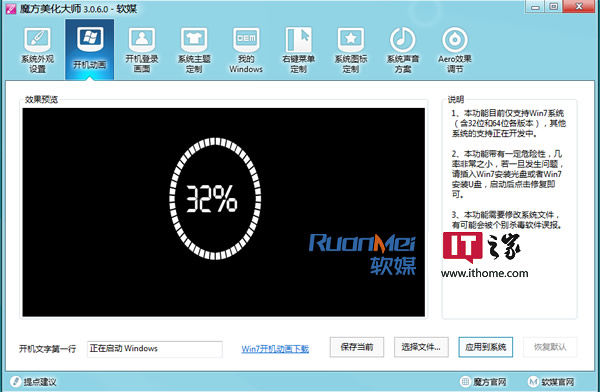
Task: Open 系统图标定制 star icon
Action: click(x=351, y=50)
